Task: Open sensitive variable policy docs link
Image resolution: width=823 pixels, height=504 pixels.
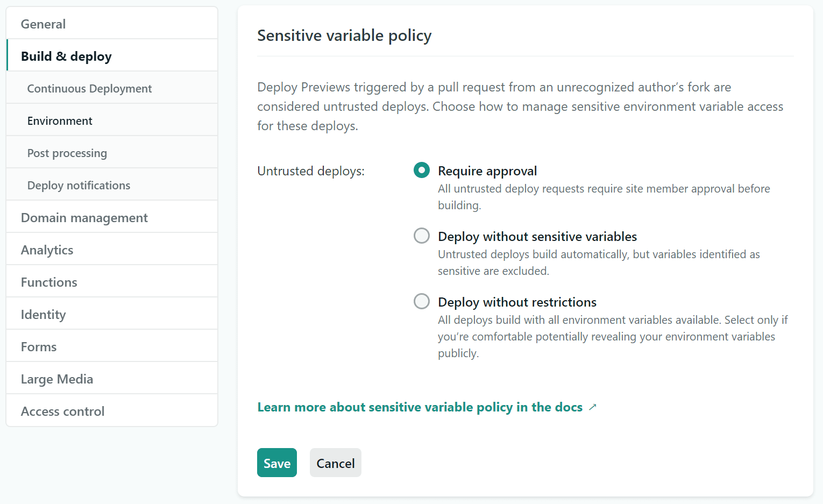Action: (x=420, y=407)
